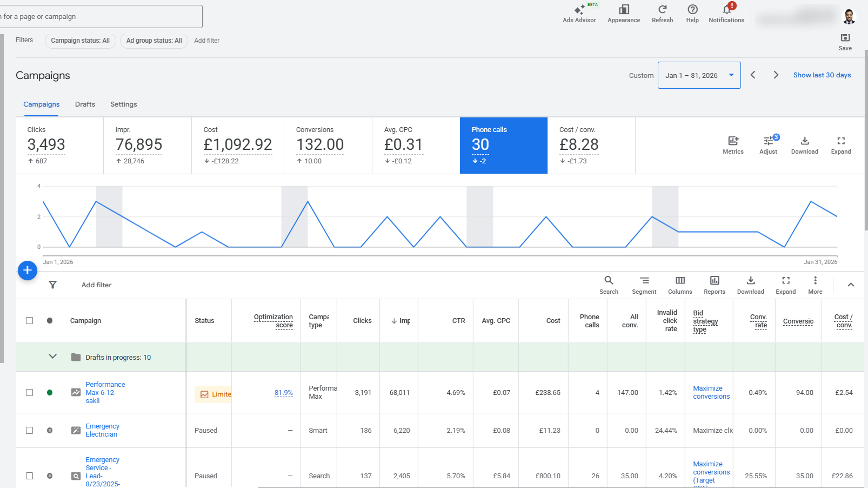Modify table Columns
The height and width of the screenshot is (488, 868).
point(680,285)
